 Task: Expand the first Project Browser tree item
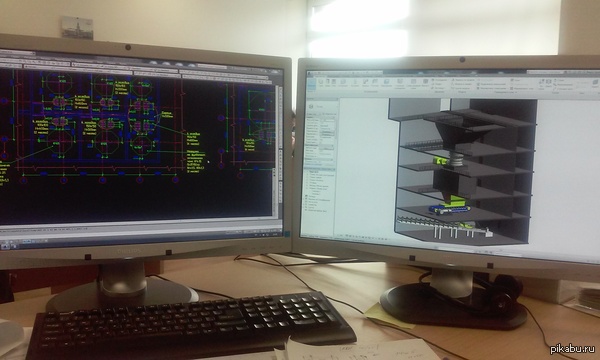click(x=307, y=173)
